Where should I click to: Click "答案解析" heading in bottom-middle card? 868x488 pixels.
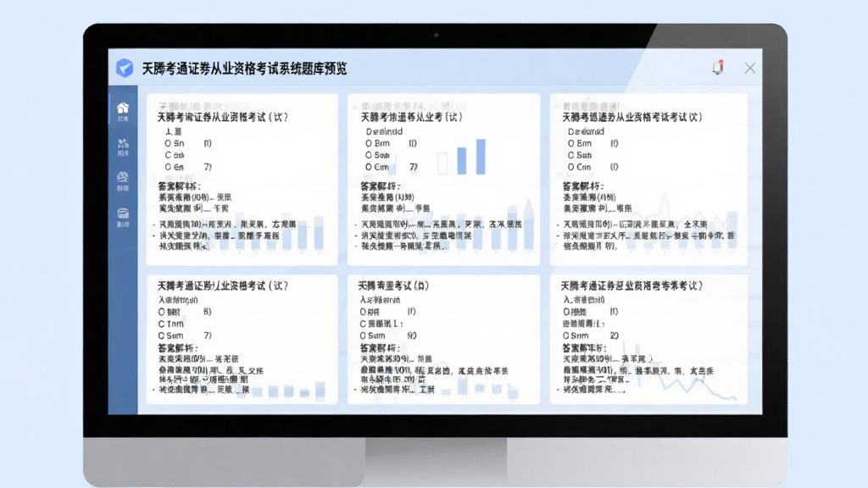[380, 348]
